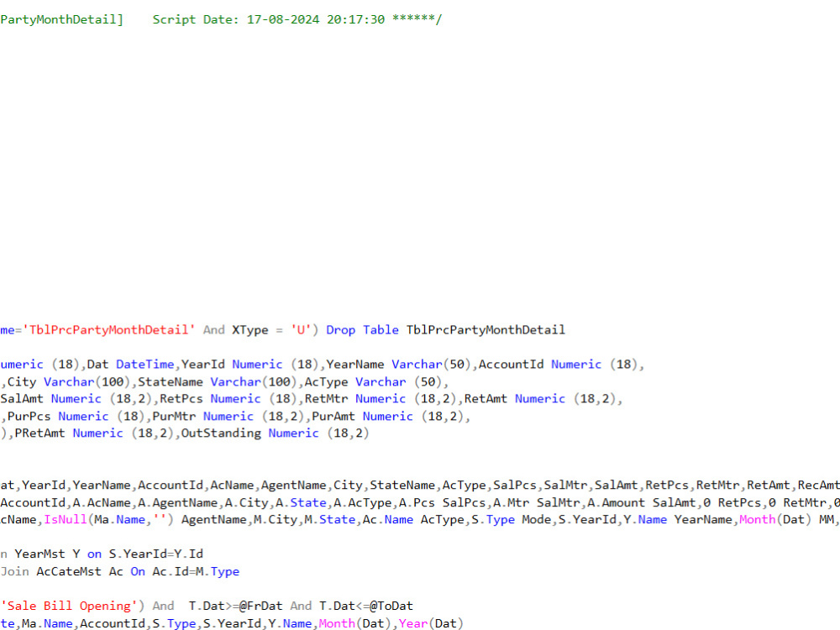This screenshot has width=840, height=630.
Task: Click the '@FrDat' parameter
Action: [x=261, y=606]
